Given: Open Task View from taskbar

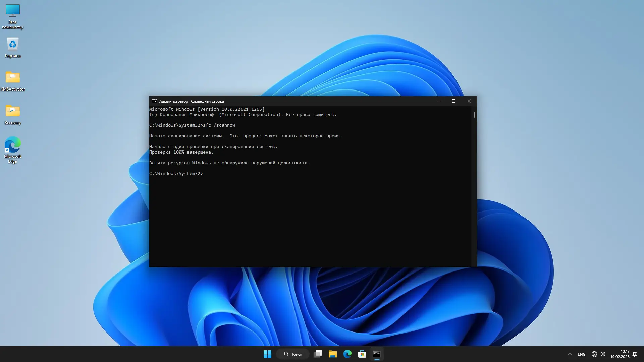Looking at the screenshot, I should 318,354.
